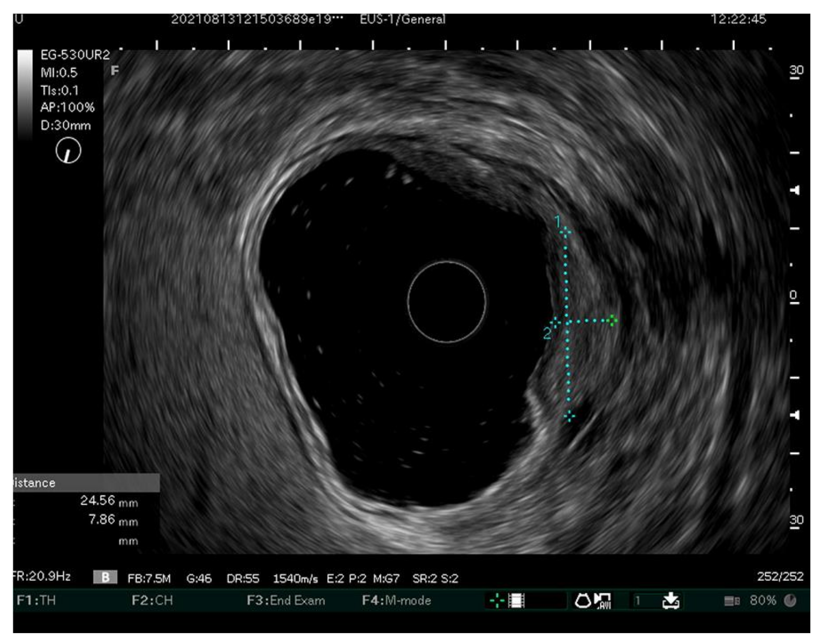
Task: Click the grayscale brightness bar
Action: [25, 94]
